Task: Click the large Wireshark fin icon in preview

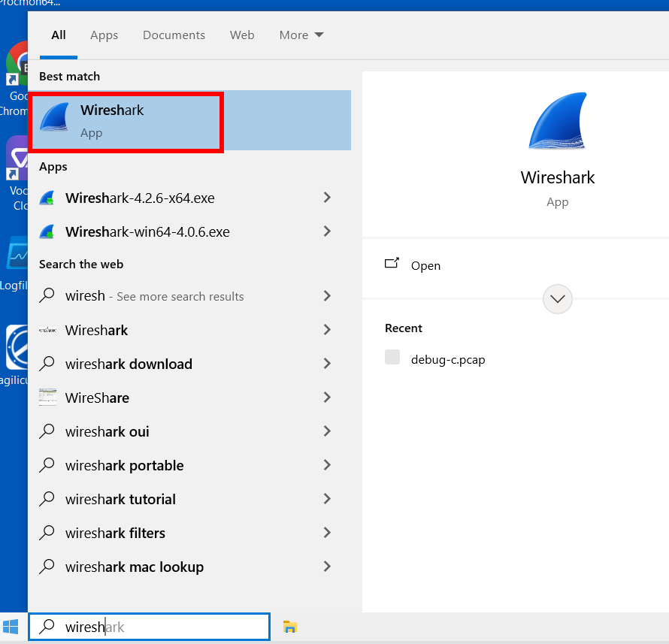Action: 557,123
